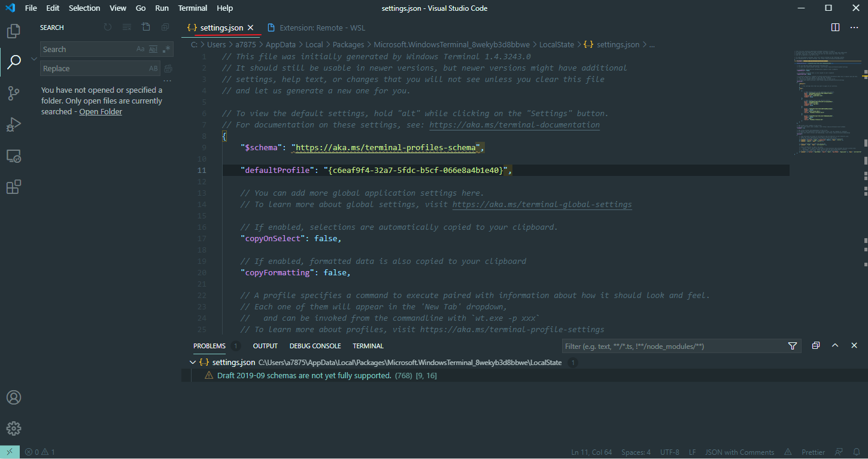The image size is (868, 459).
Task: Click the VS Code logo icon
Action: [10, 8]
